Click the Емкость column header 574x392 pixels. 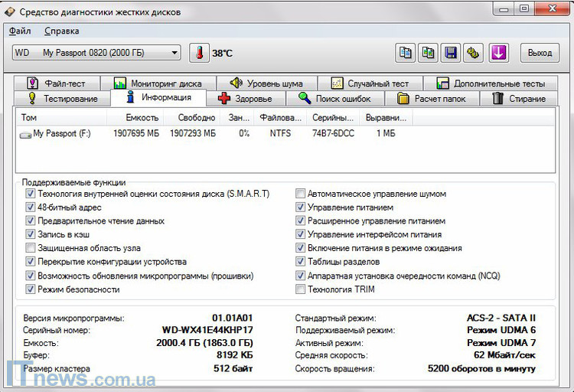[x=142, y=118]
